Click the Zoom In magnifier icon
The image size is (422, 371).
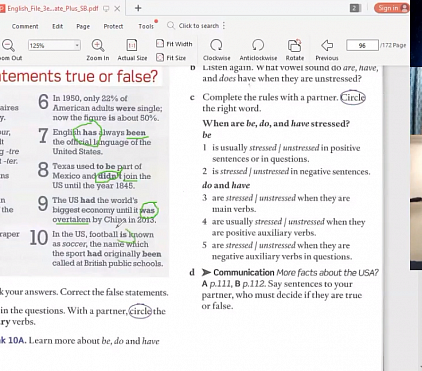[x=98, y=45]
